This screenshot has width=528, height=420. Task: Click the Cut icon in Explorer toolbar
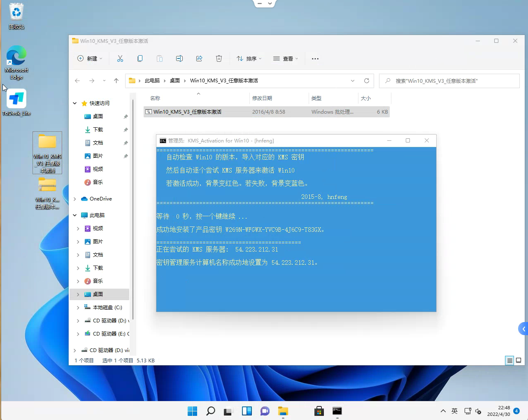(x=120, y=59)
